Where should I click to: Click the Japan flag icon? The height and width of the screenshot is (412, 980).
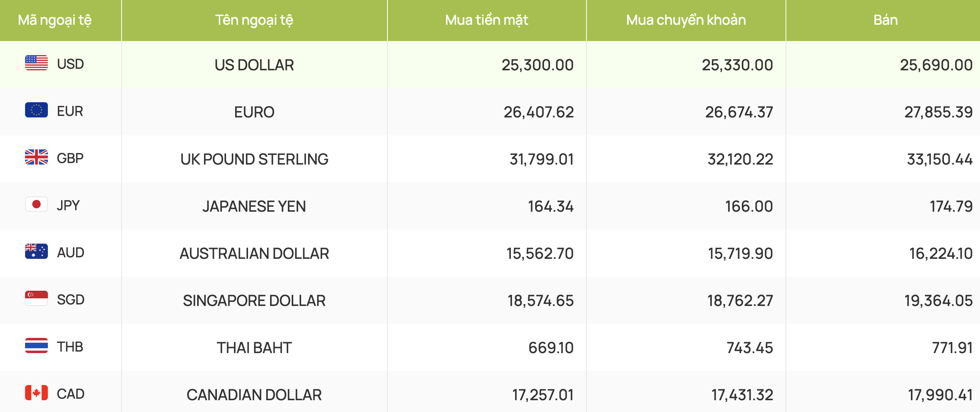click(36, 204)
